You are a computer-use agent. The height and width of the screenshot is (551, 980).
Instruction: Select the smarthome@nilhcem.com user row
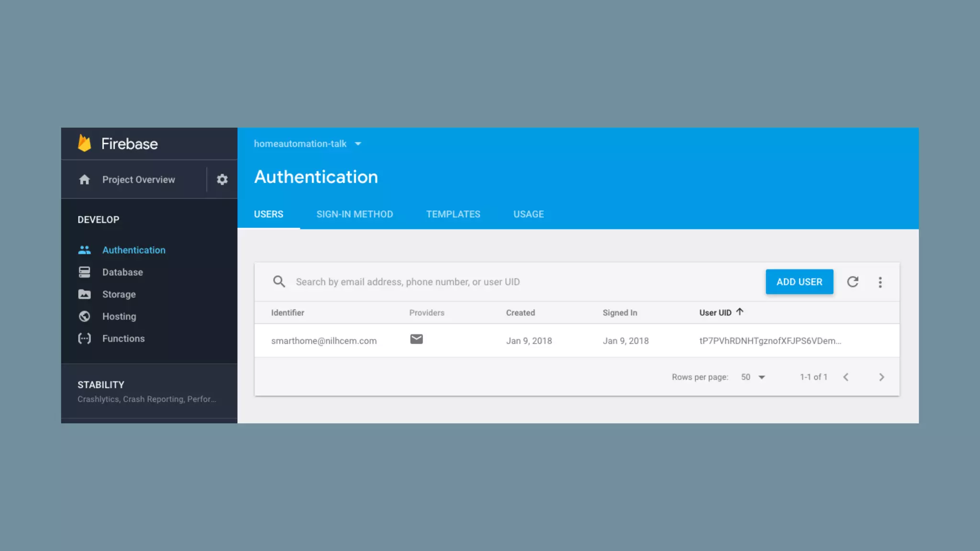[x=324, y=341]
